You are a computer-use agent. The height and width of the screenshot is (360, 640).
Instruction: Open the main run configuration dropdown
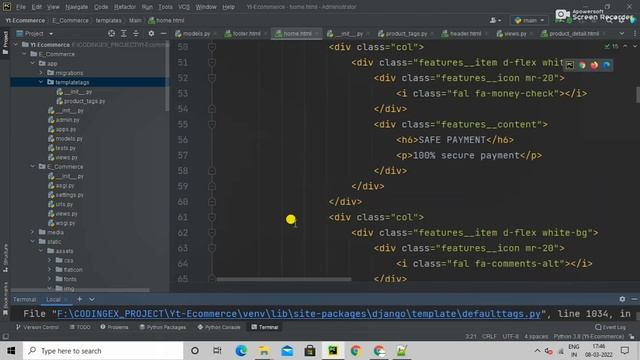pyautogui.click(x=529, y=20)
